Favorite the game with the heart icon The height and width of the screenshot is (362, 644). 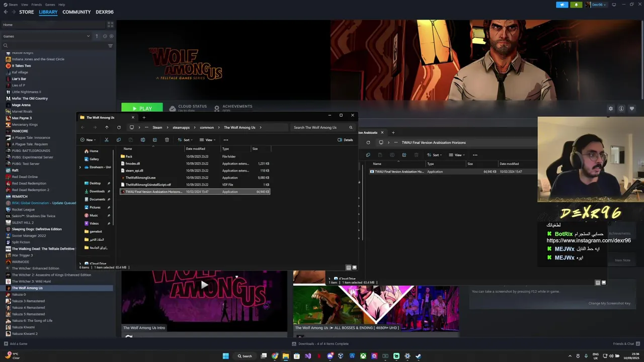point(632,109)
